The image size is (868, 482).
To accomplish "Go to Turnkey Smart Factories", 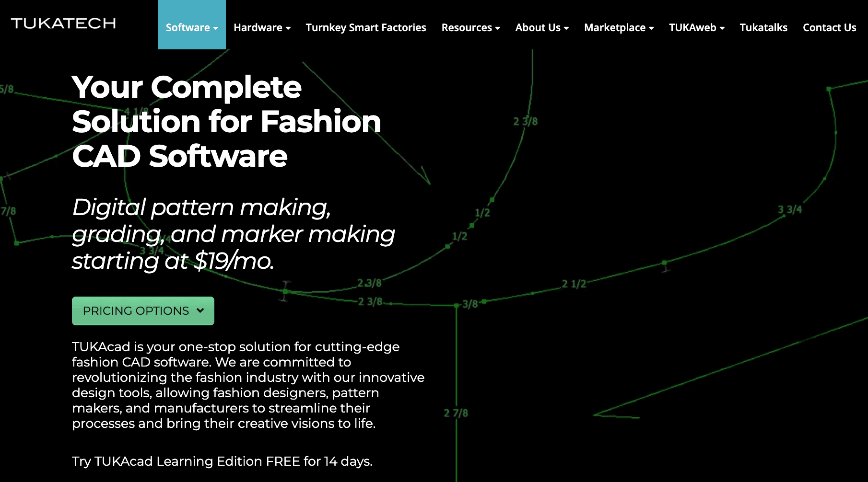I will pos(366,28).
